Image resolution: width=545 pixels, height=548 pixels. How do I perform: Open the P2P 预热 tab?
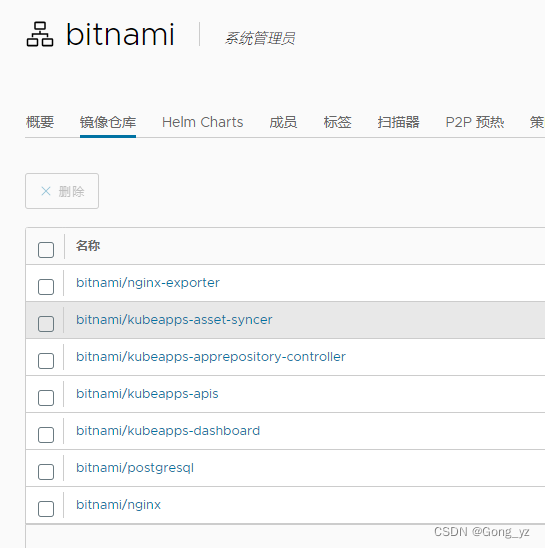point(475,122)
